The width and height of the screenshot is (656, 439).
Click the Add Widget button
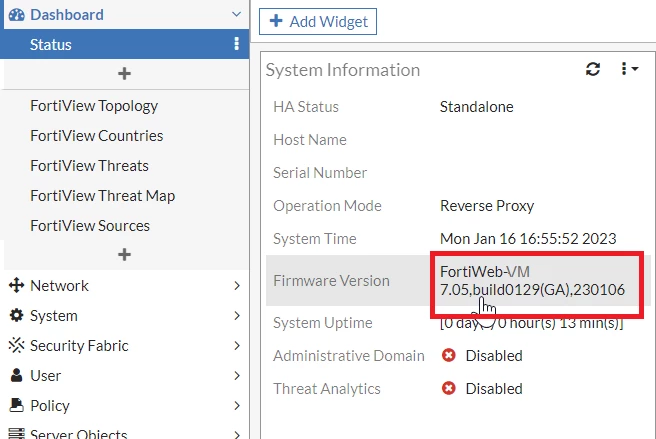pos(318,21)
